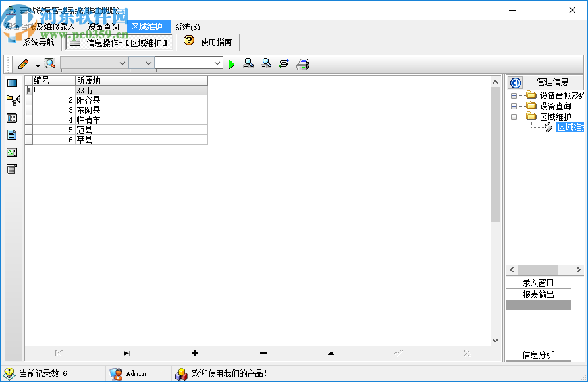Select the 设备查询 folder in tree
The width and height of the screenshot is (588, 382).
(x=548, y=106)
